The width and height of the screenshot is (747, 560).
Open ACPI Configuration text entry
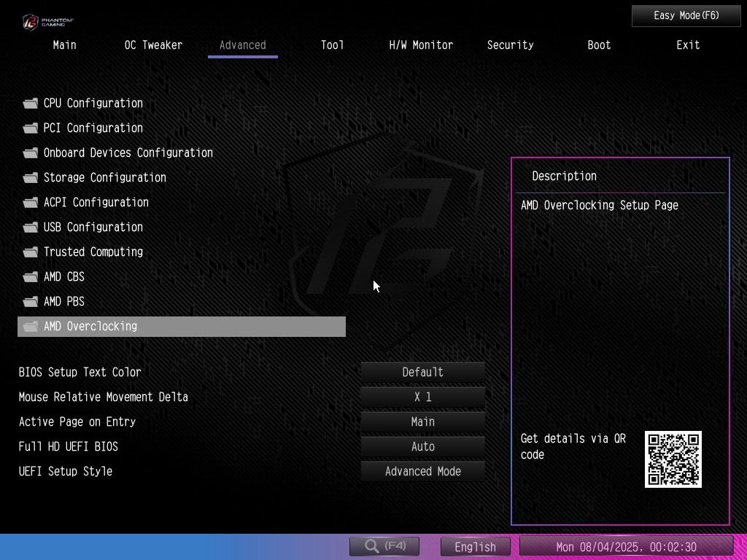(96, 203)
